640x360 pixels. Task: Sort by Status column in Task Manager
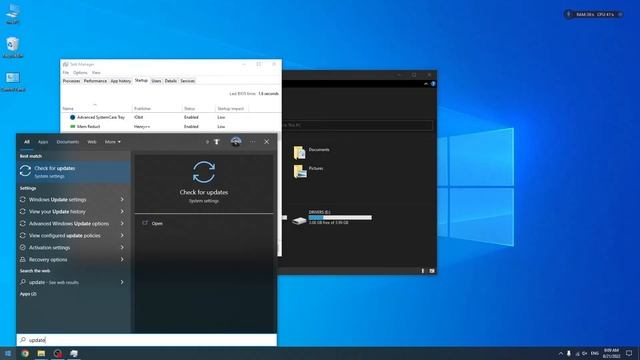[198, 108]
